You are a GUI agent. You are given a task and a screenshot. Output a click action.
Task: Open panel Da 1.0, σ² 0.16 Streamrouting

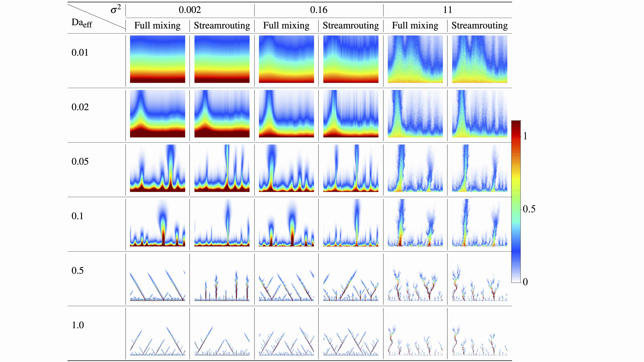coord(351,332)
